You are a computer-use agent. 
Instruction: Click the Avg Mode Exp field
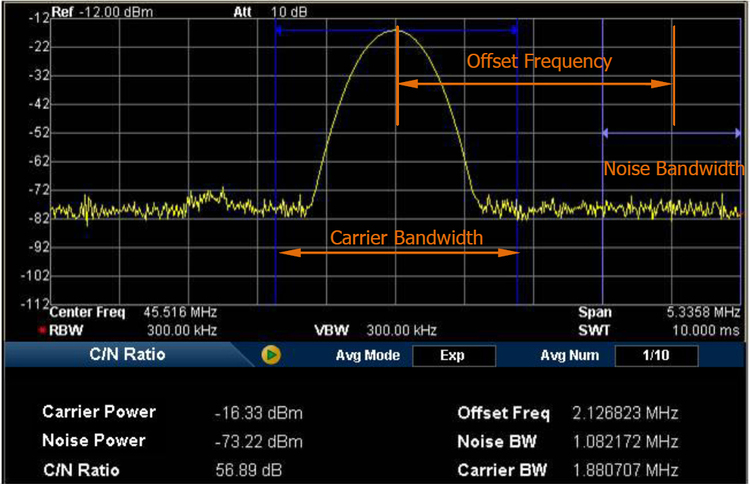pyautogui.click(x=452, y=355)
